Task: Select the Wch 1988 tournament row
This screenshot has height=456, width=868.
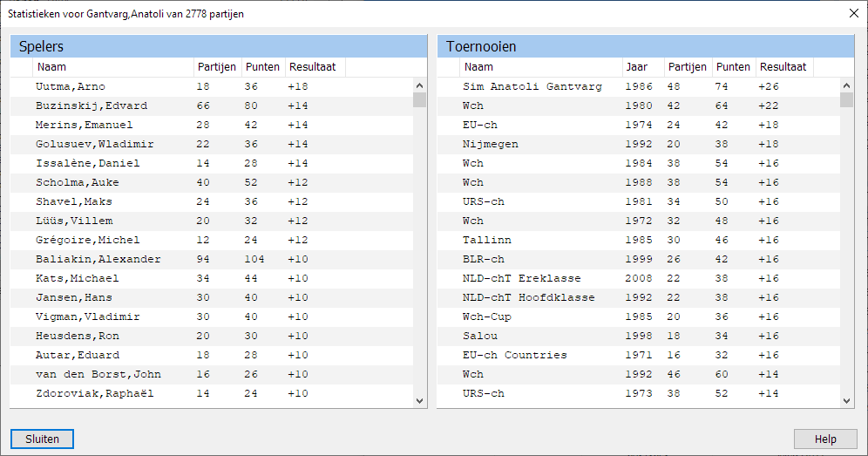Action: coord(639,182)
